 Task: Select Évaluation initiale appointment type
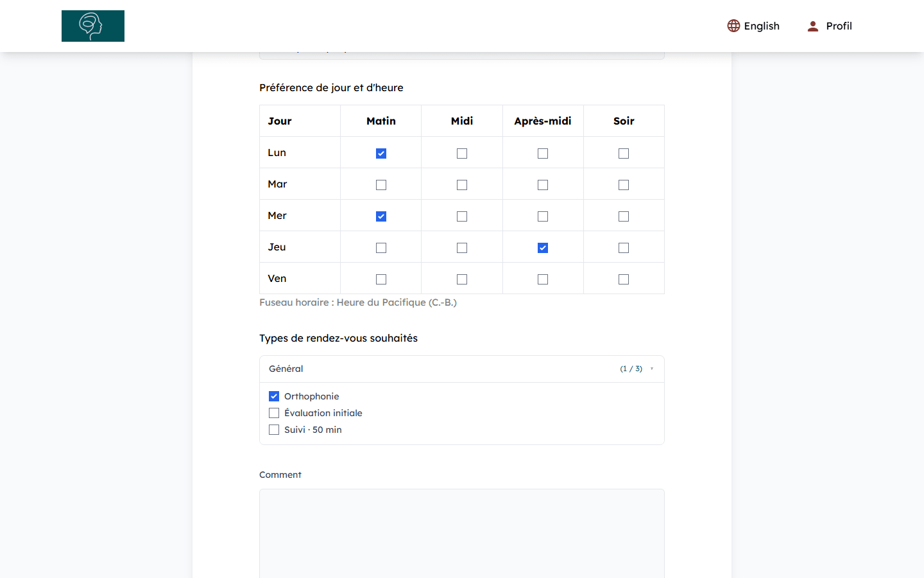pyautogui.click(x=274, y=413)
